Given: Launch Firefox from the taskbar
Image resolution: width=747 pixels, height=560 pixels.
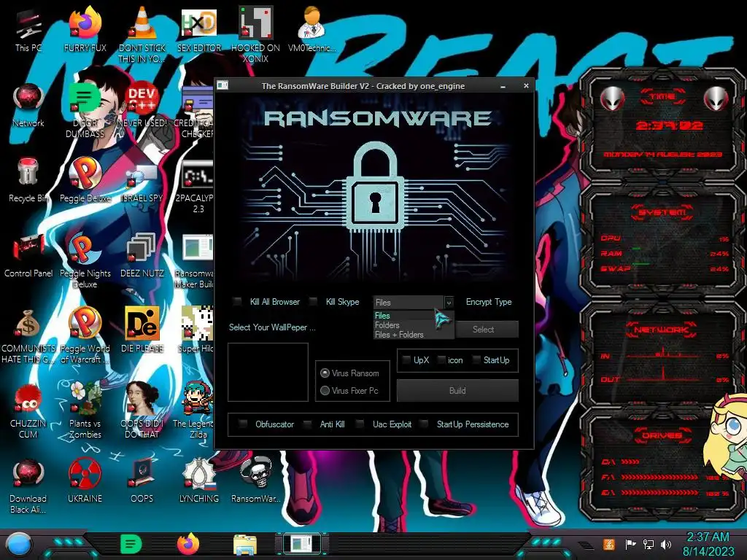Looking at the screenshot, I should 188,544.
